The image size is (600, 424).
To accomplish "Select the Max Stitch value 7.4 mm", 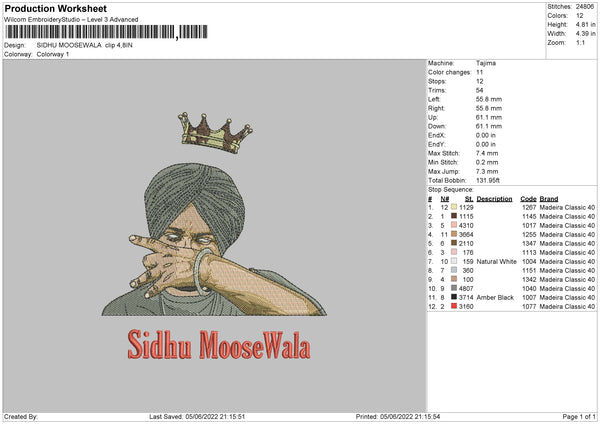I will (x=487, y=153).
